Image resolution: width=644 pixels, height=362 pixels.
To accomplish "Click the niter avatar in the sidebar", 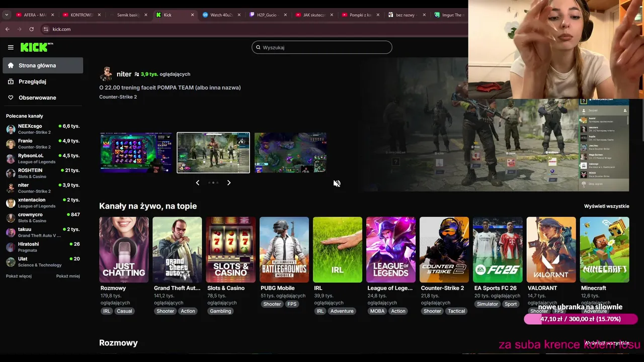I will [11, 188].
